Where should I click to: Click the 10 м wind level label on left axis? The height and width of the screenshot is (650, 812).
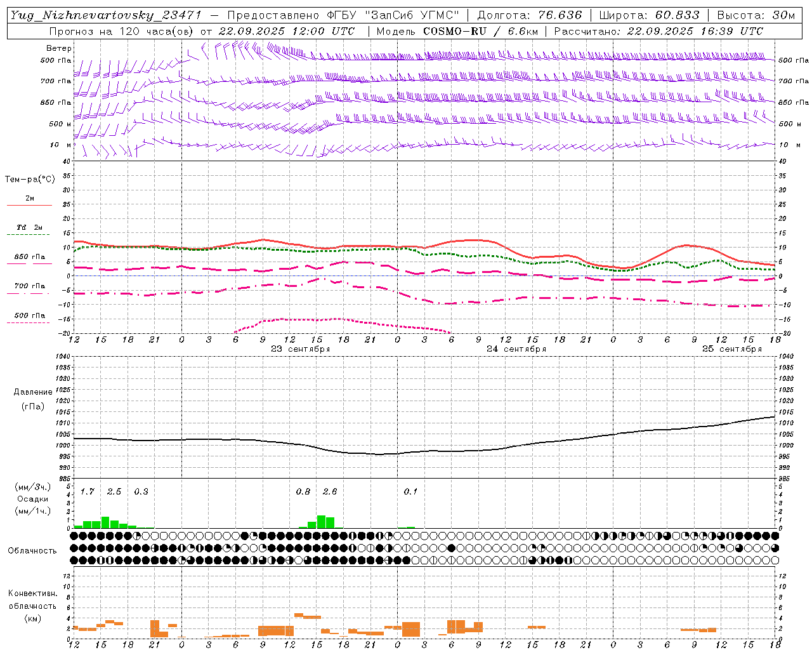click(x=61, y=145)
